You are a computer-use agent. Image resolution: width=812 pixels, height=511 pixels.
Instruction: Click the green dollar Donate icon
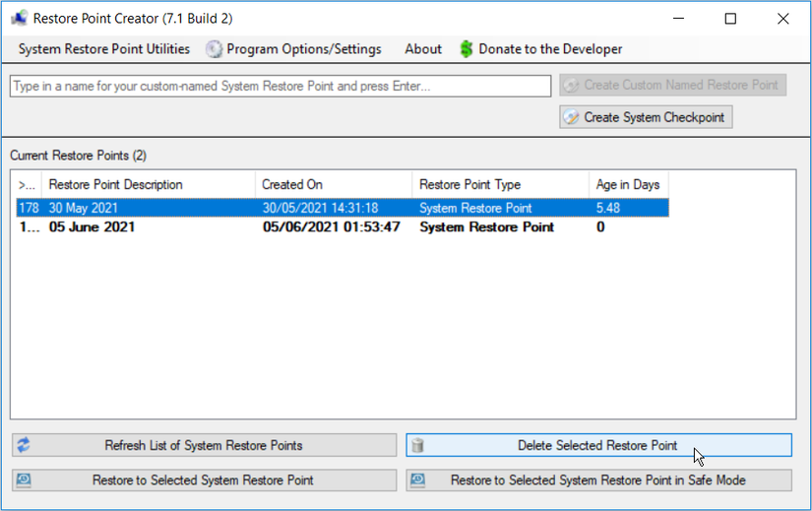click(x=467, y=49)
